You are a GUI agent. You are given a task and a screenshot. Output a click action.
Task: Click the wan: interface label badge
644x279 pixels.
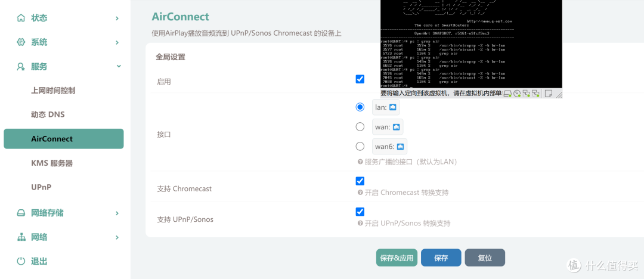[x=388, y=127]
